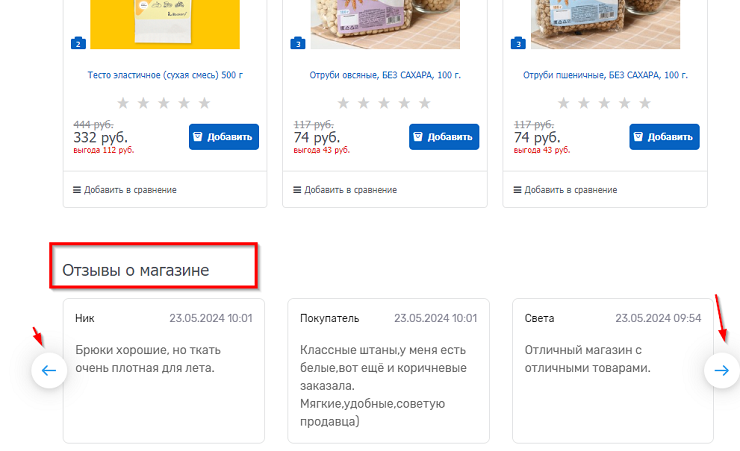The image size is (740, 451).
Task: Click the right arrow of the reviews carousel
Action: 722,371
